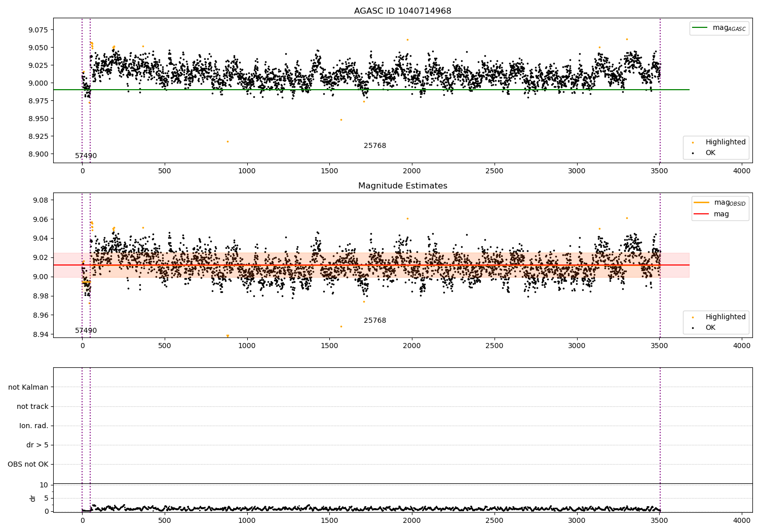Select 'Highlighted' legend entry in Magnitude Estimates plot
Image resolution: width=760 pixels, height=532 pixels.
725,317
